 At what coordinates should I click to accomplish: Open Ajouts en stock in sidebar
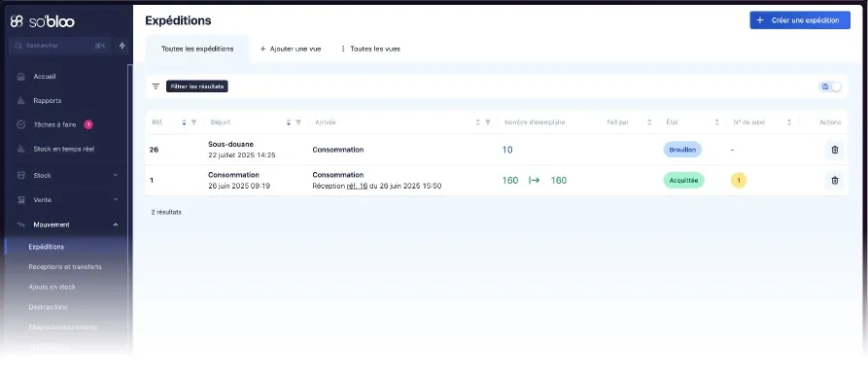point(52,287)
